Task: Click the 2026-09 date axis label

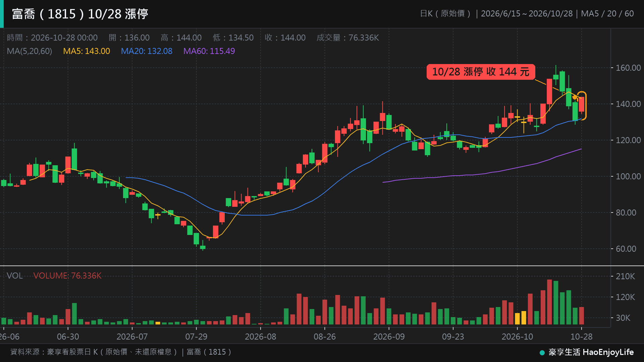Action: pyautogui.click(x=389, y=337)
